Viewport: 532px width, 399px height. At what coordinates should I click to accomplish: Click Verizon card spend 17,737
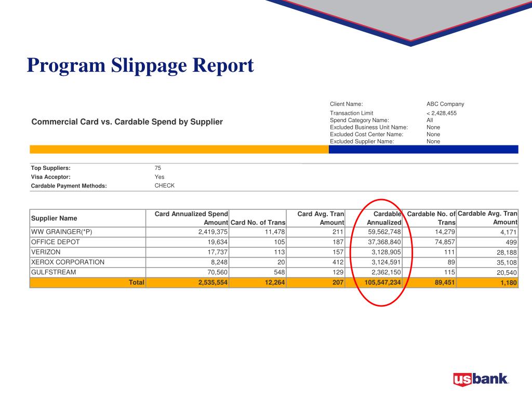[218, 252]
